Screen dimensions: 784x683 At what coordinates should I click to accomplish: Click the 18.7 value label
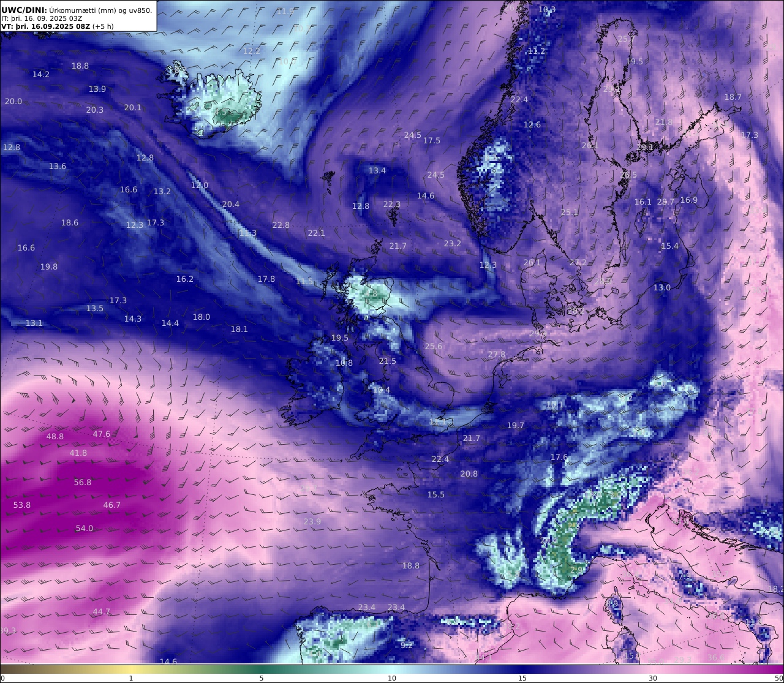733,97
